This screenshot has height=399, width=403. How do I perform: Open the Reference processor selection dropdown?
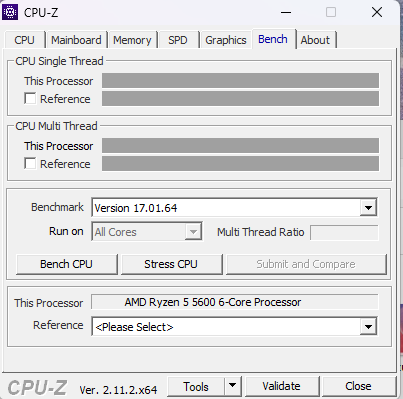pos(368,327)
